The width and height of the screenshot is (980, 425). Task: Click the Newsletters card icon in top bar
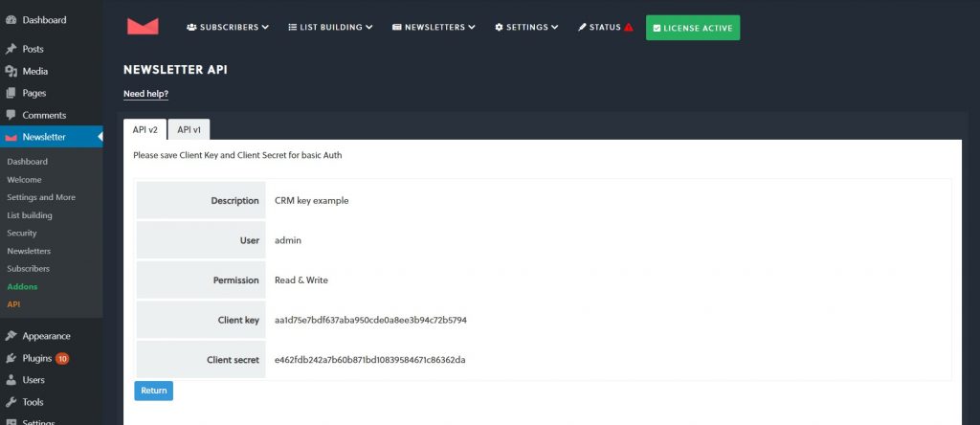click(x=397, y=28)
